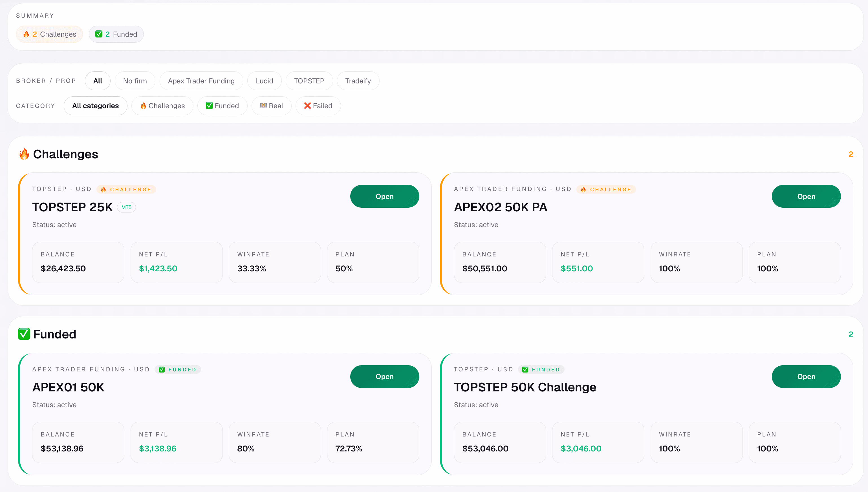868x492 pixels.
Task: Select the All categories filter
Action: (x=95, y=106)
